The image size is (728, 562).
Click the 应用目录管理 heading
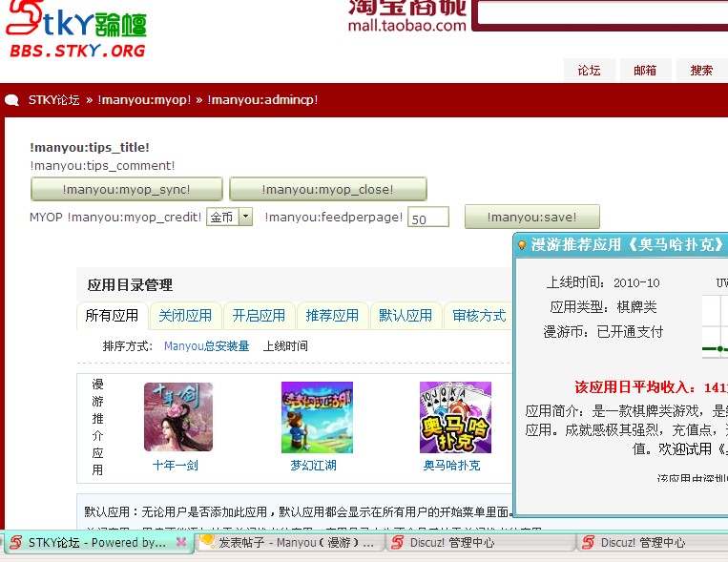tap(130, 284)
